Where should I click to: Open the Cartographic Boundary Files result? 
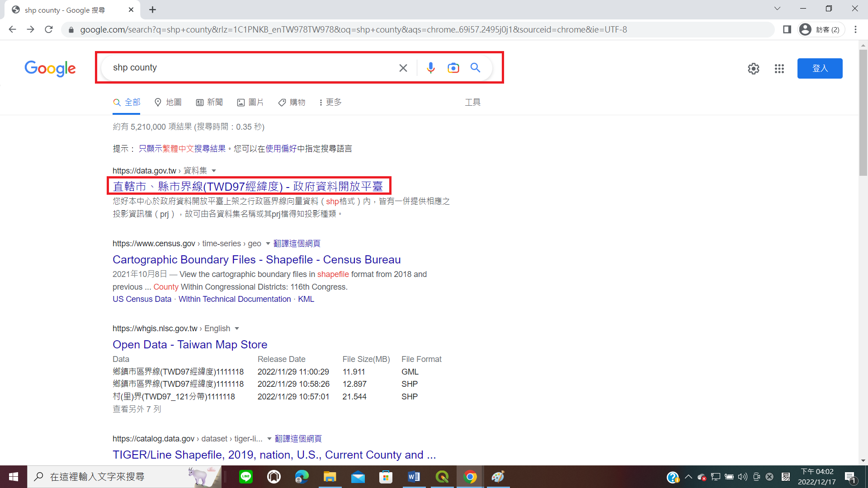tap(256, 260)
